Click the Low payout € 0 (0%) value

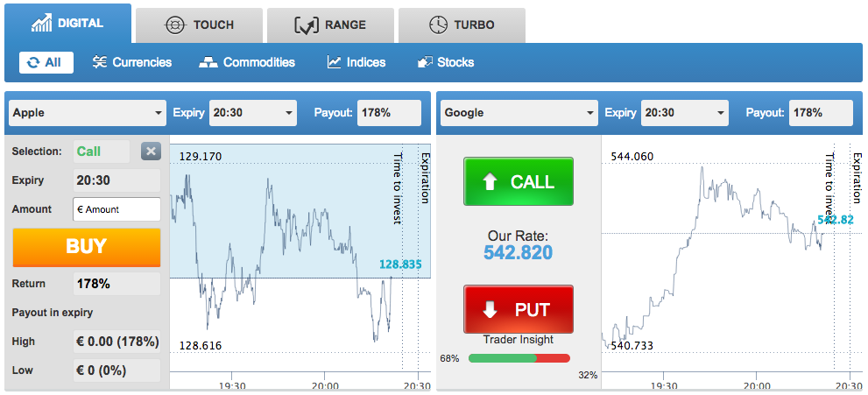point(116,370)
